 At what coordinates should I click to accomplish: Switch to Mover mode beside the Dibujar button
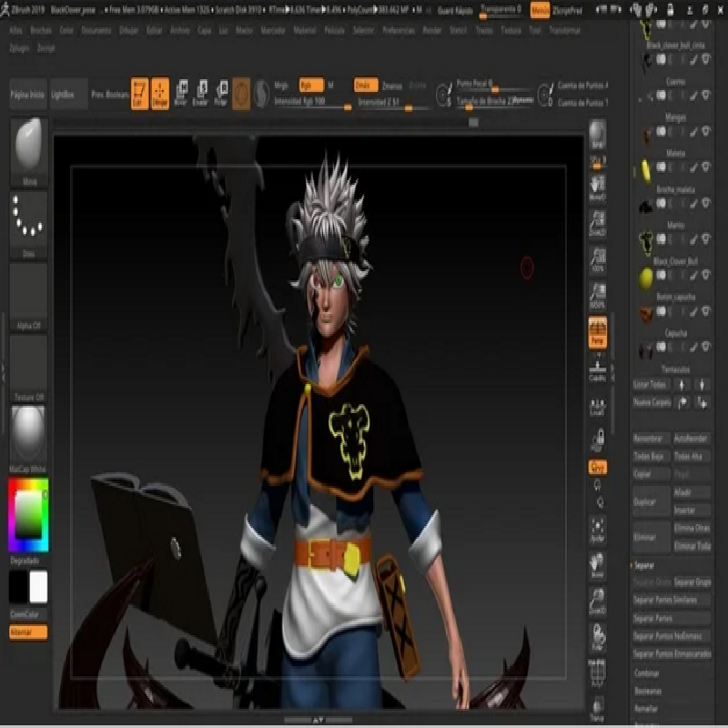tap(180, 94)
